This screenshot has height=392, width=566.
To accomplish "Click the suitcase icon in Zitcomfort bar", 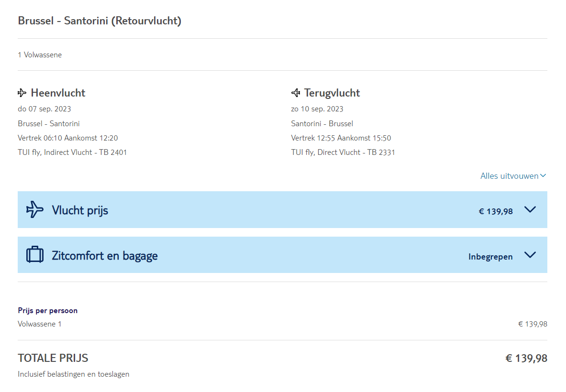I will 34,254.
